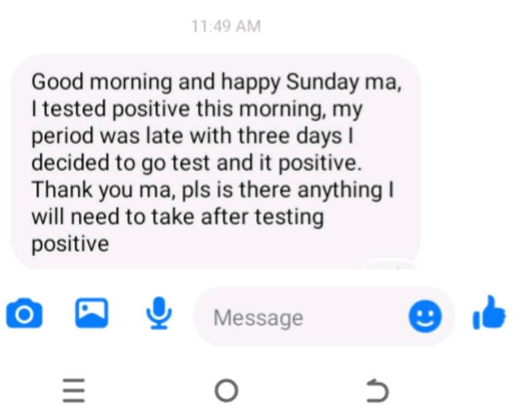Tap the Android home circle button
Image resolution: width=522 pixels, height=420 pixels.
(226, 391)
